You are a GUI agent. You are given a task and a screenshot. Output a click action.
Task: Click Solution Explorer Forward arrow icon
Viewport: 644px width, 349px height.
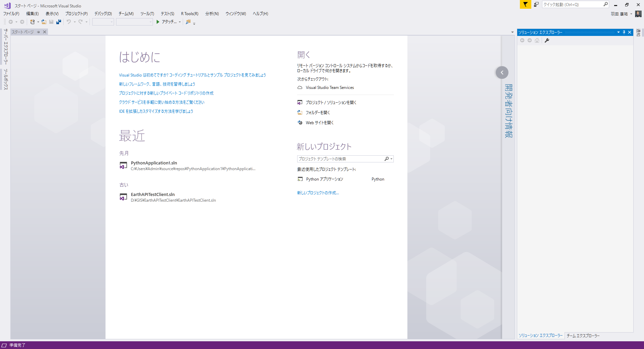[x=530, y=40]
